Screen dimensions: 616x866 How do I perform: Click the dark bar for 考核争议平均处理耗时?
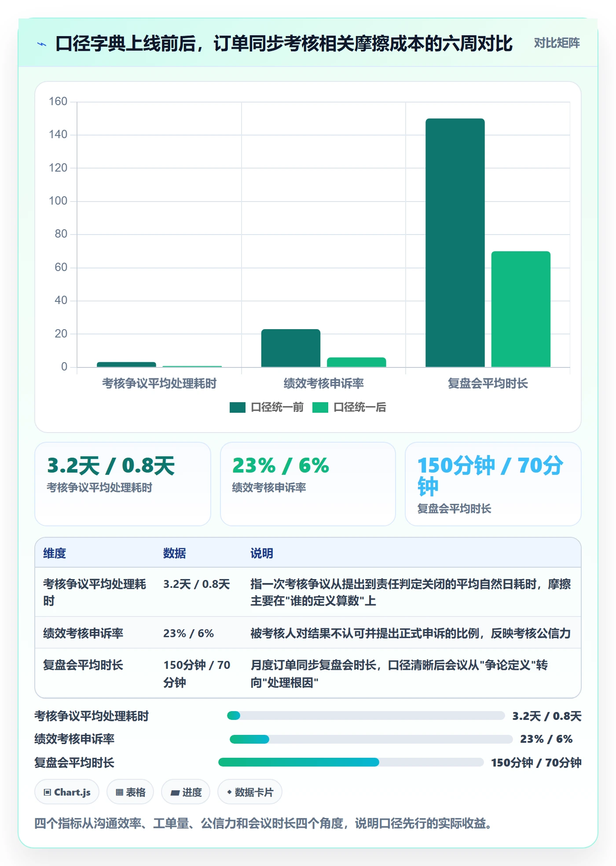point(126,364)
